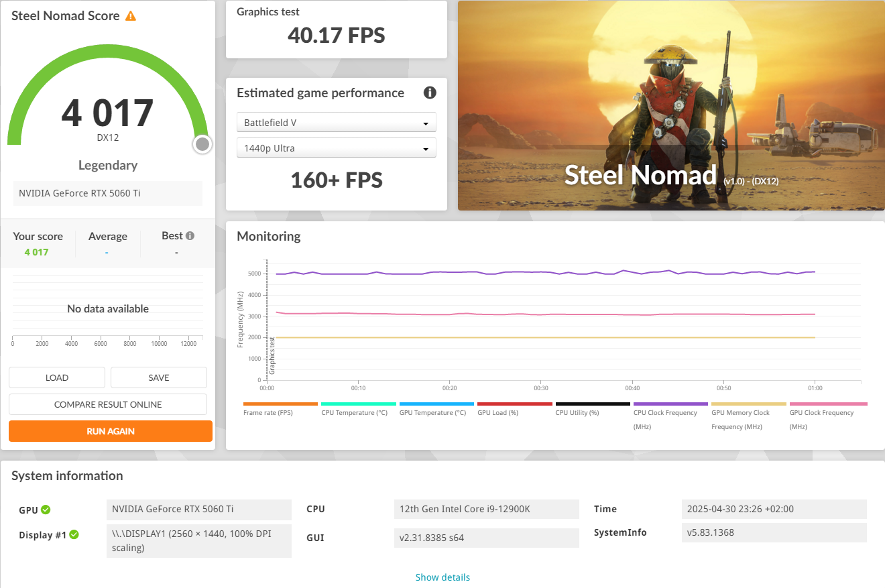Toggle the Frame rate (FPS) legend swatch
885x588 pixels.
280,404
